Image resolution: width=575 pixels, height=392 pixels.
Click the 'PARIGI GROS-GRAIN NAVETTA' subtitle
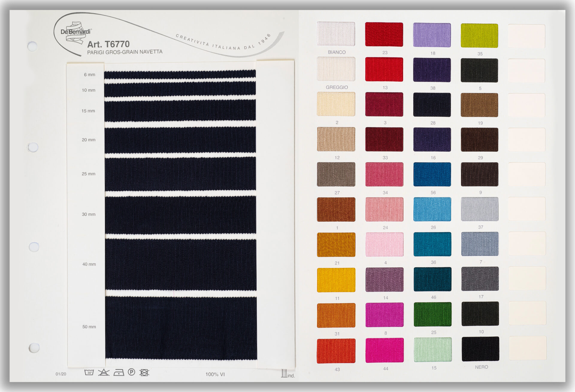tap(125, 52)
